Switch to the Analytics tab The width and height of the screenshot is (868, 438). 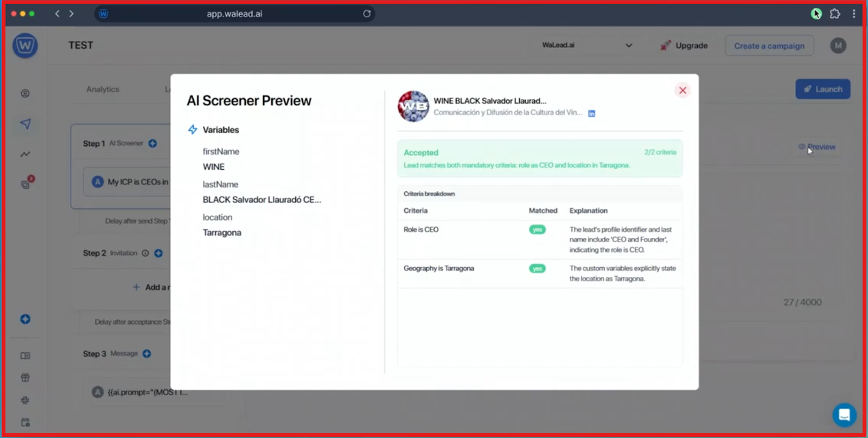click(x=103, y=89)
